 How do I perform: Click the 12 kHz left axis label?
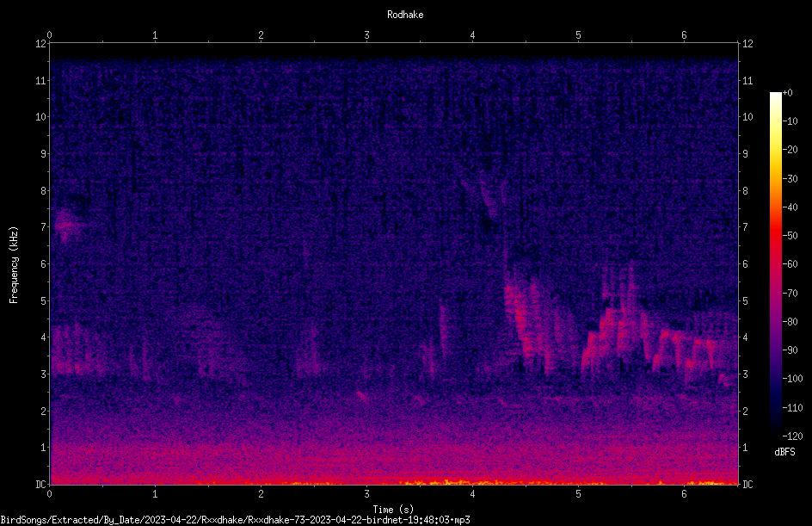coord(41,44)
